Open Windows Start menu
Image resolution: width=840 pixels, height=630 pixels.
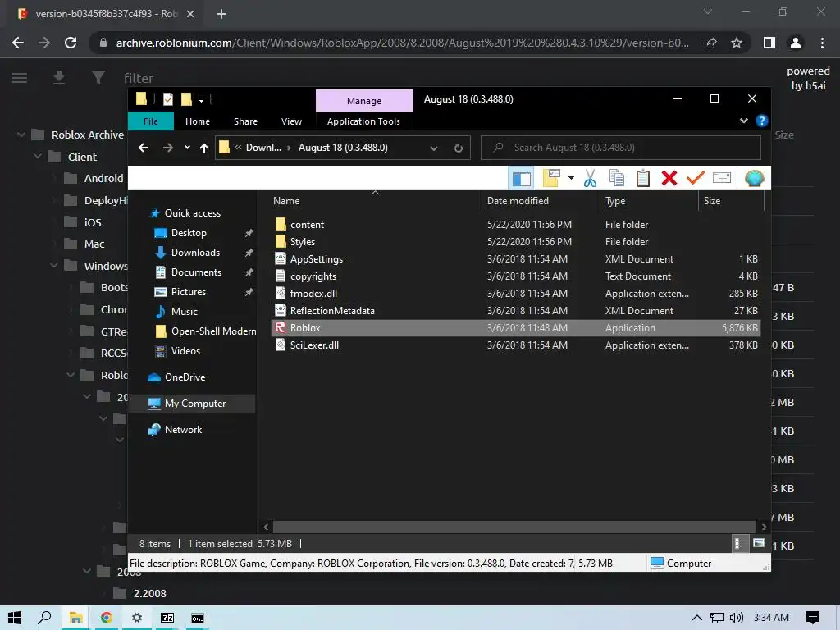click(x=15, y=618)
